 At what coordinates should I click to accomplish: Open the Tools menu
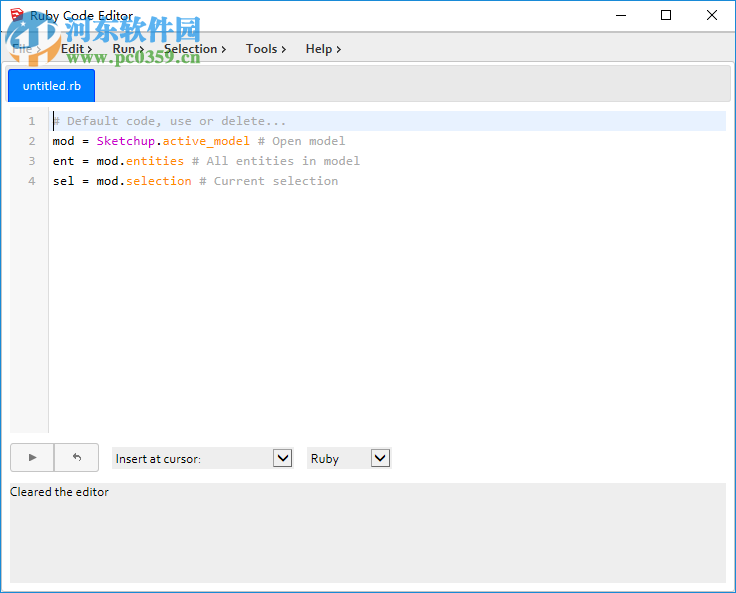(266, 49)
